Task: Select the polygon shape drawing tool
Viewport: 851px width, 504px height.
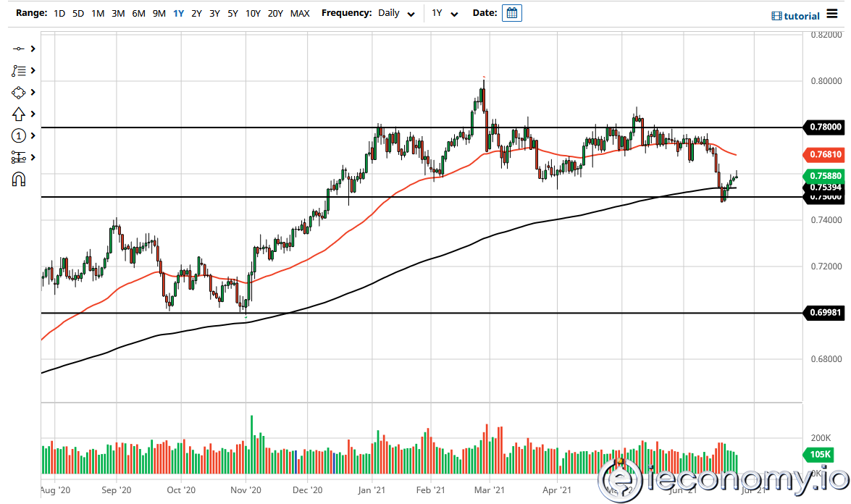Action: 20,92
